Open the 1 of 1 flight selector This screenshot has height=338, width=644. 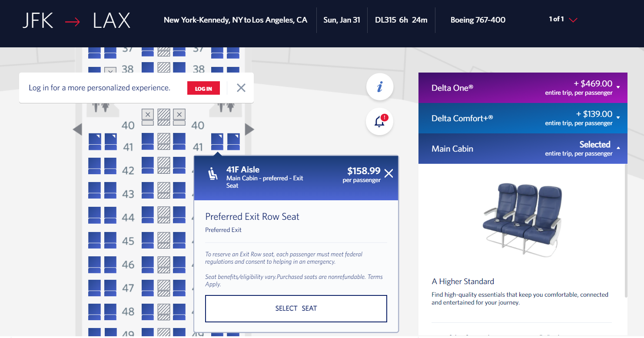562,19
